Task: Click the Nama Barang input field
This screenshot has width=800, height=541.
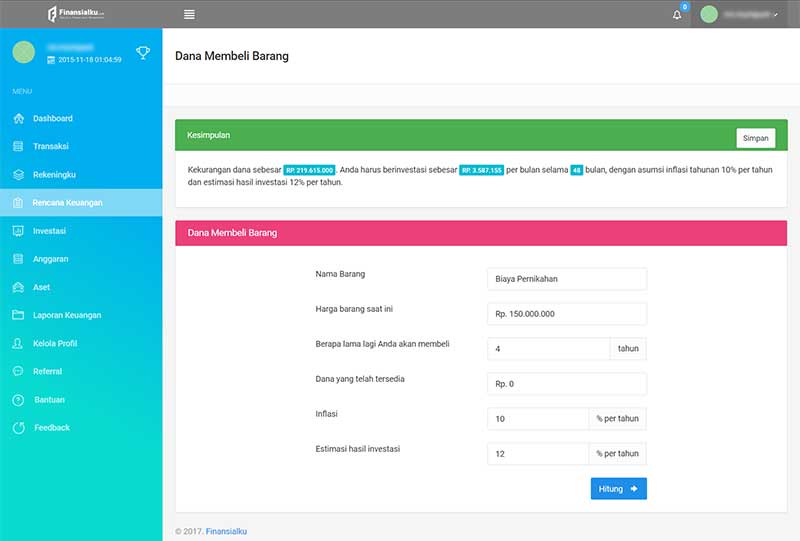Action: coord(567,279)
